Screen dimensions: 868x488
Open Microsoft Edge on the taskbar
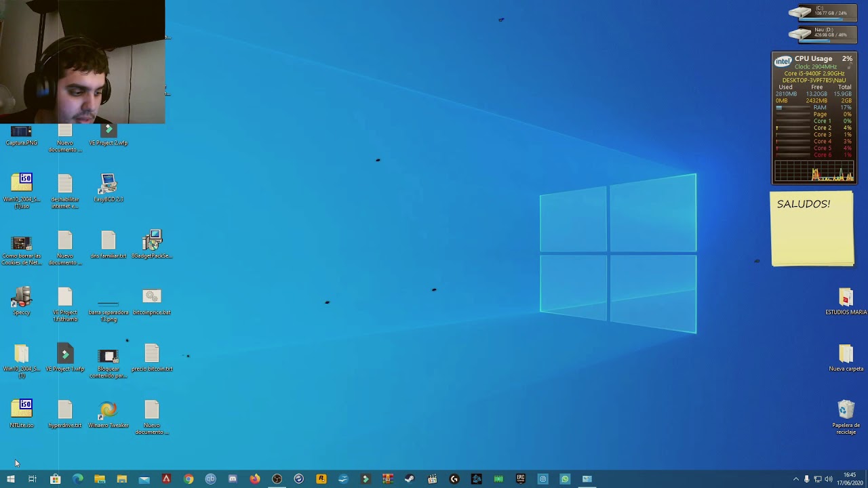click(x=77, y=479)
